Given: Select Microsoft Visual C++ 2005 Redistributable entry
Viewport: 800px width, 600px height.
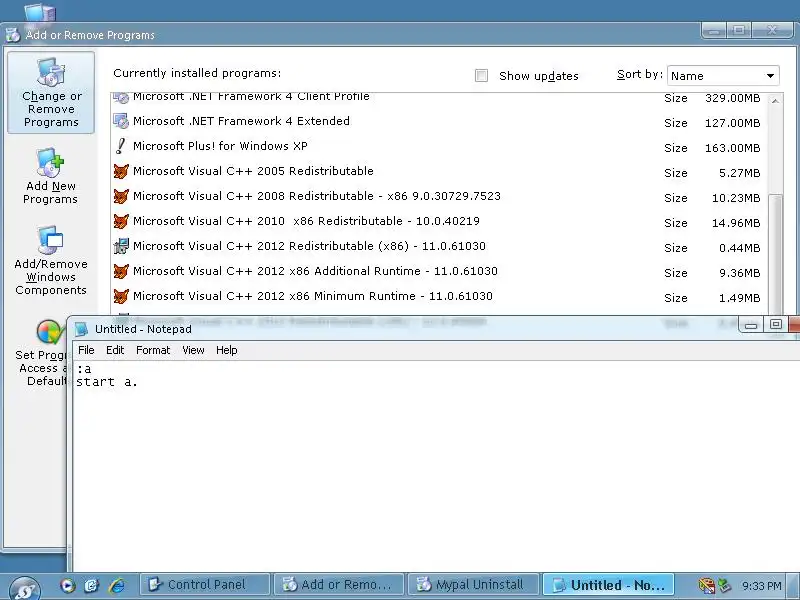Looking at the screenshot, I should (439, 171).
